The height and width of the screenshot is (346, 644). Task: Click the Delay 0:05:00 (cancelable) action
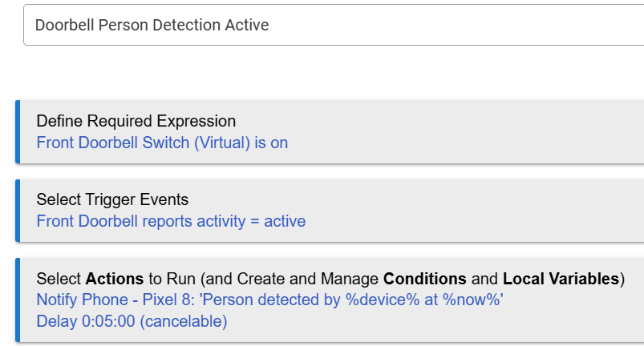tap(132, 321)
